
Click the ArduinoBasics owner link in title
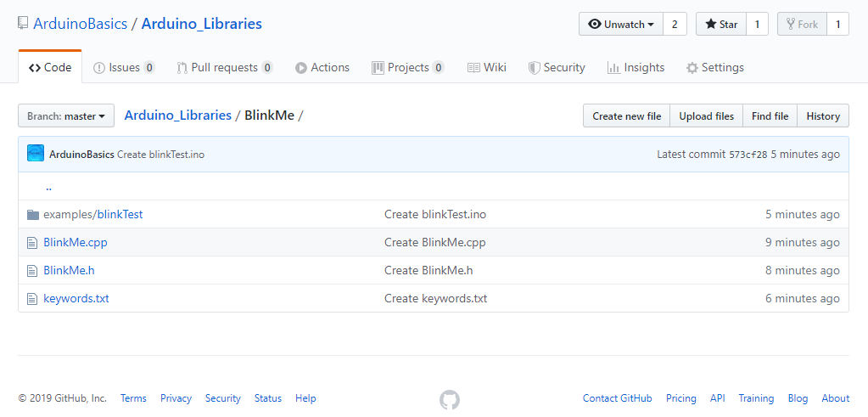[81, 24]
